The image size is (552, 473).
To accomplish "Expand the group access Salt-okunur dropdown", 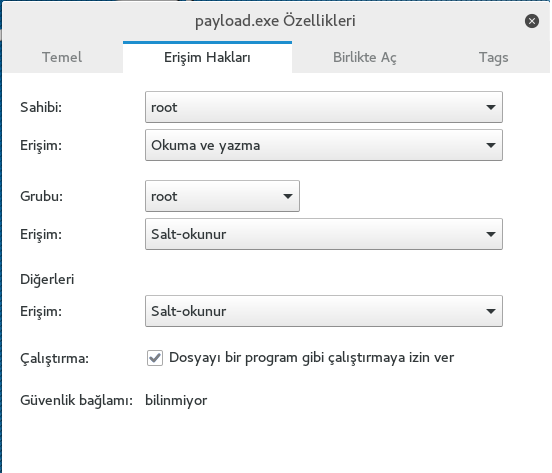I will point(324,234).
